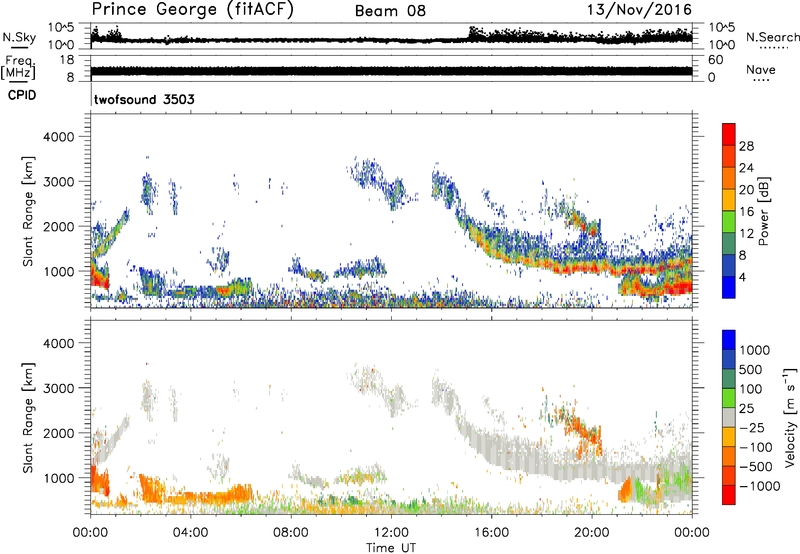Click the frequency band black bar
The image size is (800, 554).
(391, 71)
